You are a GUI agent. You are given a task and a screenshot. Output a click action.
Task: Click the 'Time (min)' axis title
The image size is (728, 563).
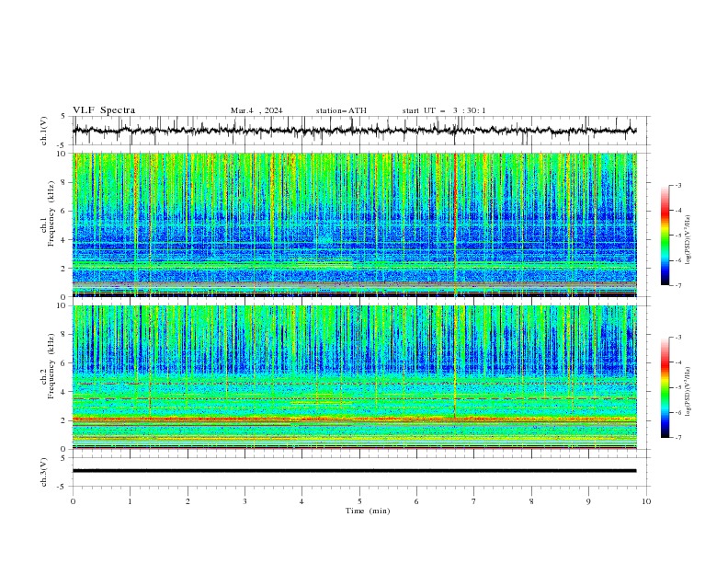click(x=368, y=511)
